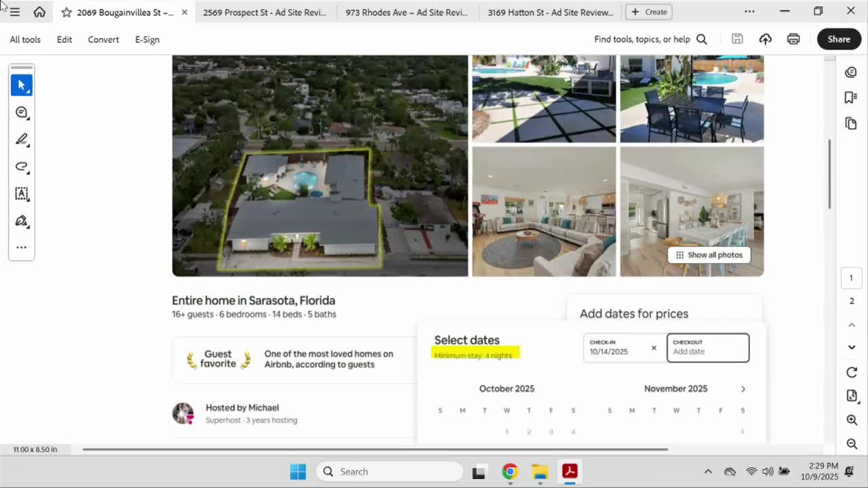The height and width of the screenshot is (488, 868).
Task: Zoom out of the document
Action: click(x=852, y=444)
